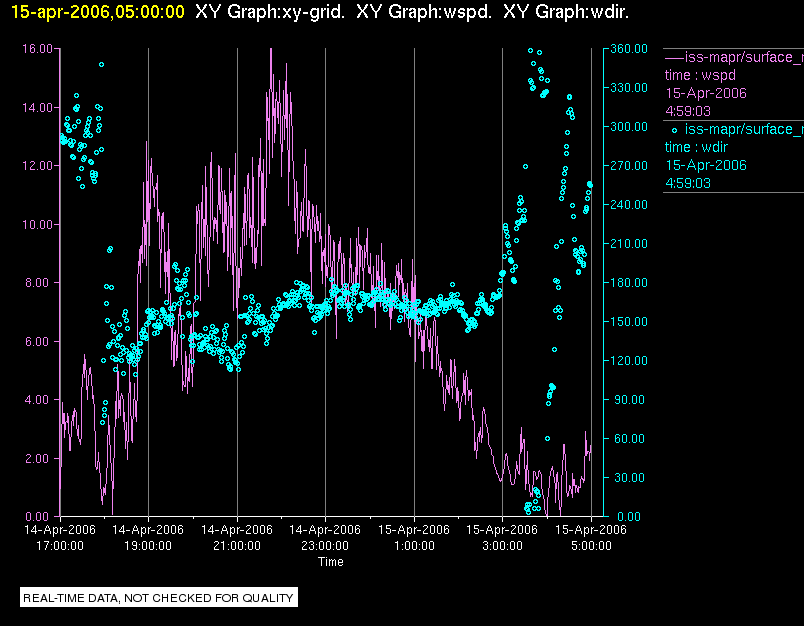Click the 15-Apr-2006 1:00:00 time axis label
The width and height of the screenshot is (804, 626).
(414, 537)
